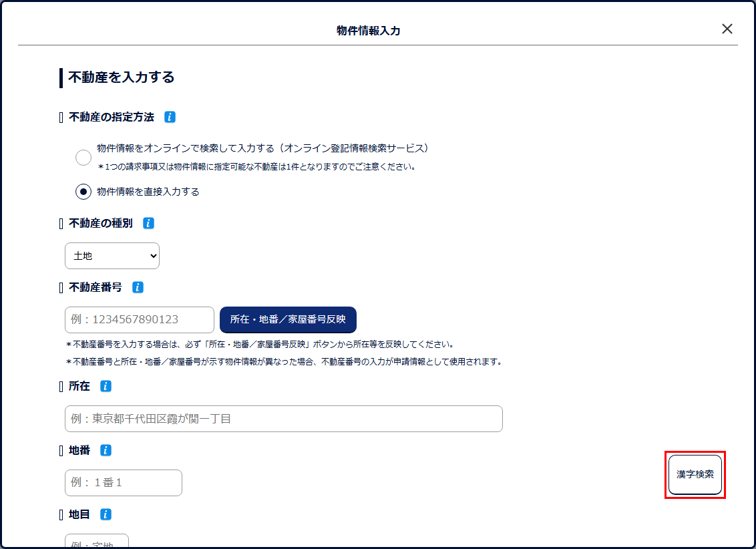Click the info icon next to 地目
This screenshot has width=756, height=549.
(x=106, y=514)
